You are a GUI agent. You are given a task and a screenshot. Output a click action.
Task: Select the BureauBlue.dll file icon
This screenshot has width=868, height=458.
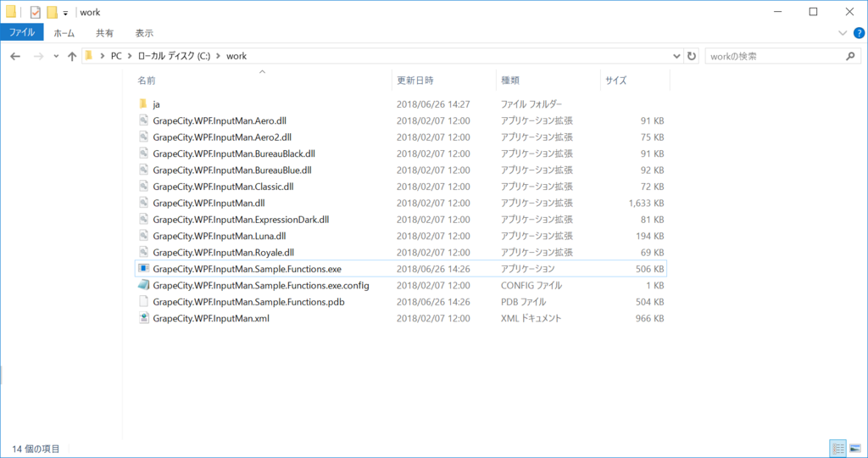[143, 170]
